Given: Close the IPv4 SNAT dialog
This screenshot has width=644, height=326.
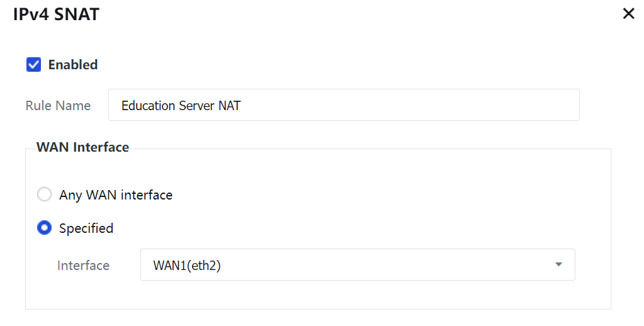Looking at the screenshot, I should point(628,14).
